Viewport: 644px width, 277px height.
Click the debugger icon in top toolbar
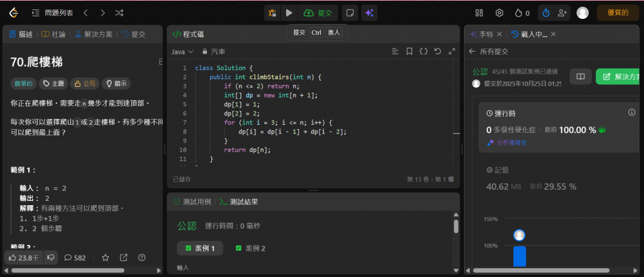click(x=272, y=13)
